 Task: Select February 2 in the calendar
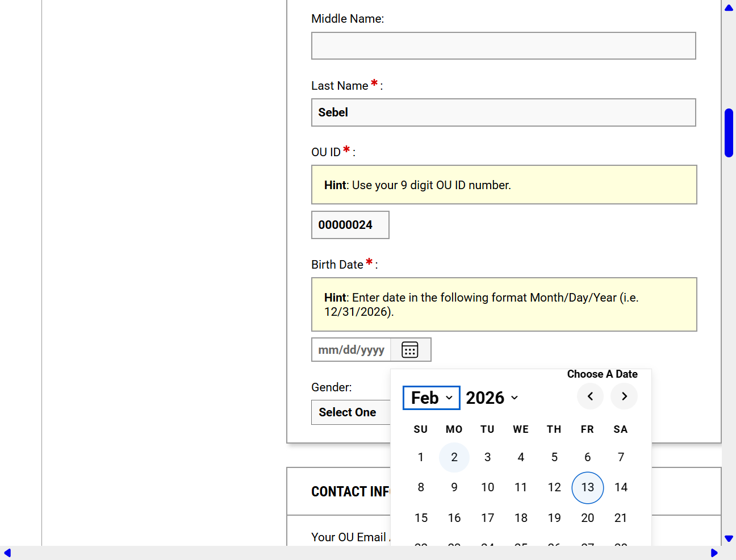(x=454, y=457)
